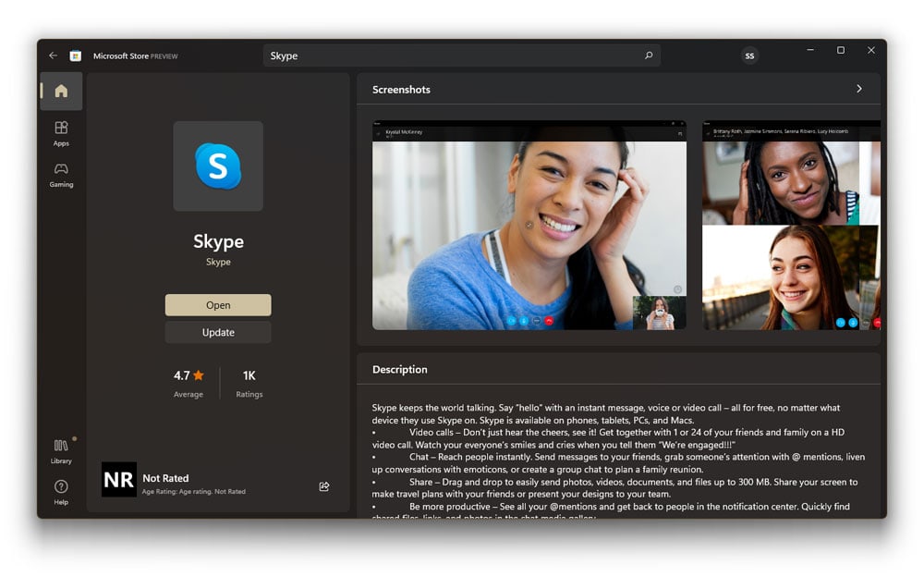This screenshot has height=577, width=924.
Task: Maximize the Microsoft Store window
Action: point(841,50)
